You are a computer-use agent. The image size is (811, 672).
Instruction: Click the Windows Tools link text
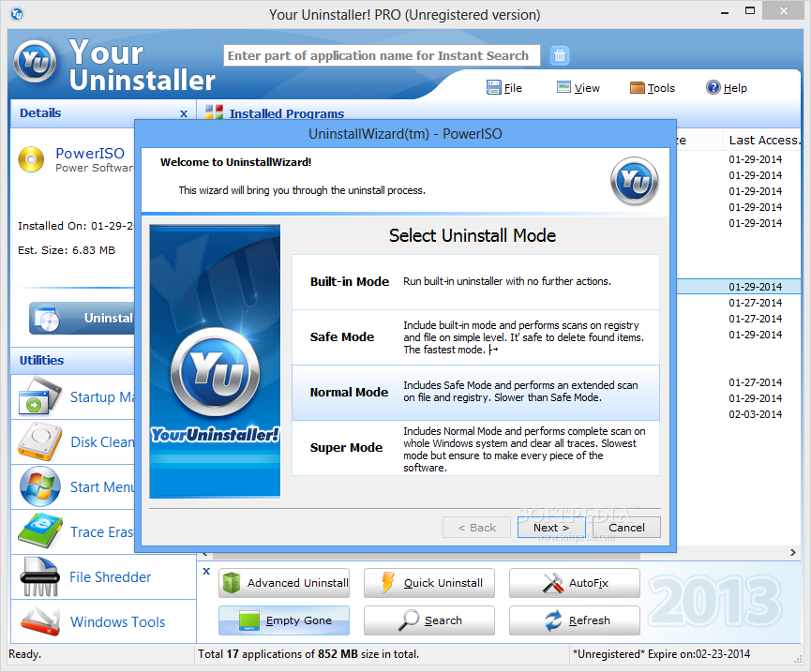[117, 622]
